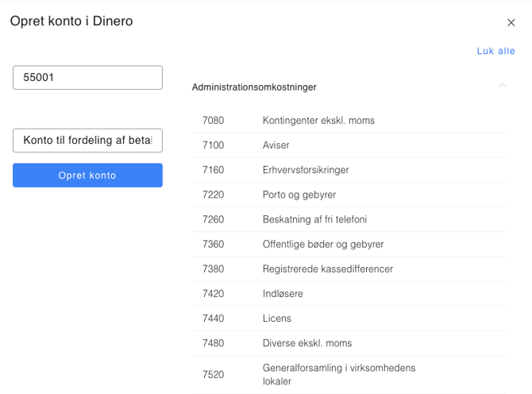Screen dimensions: 532x394
Task: Focus the account number field 55001
Action: tap(87, 77)
